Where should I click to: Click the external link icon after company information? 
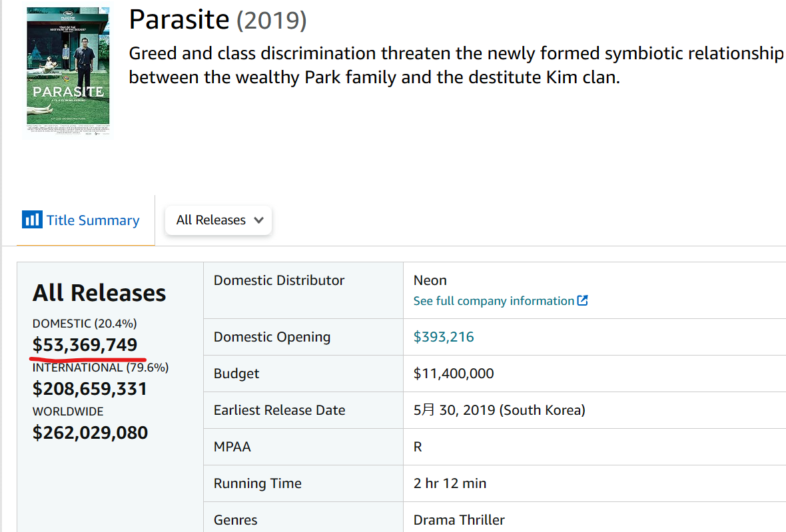point(583,300)
